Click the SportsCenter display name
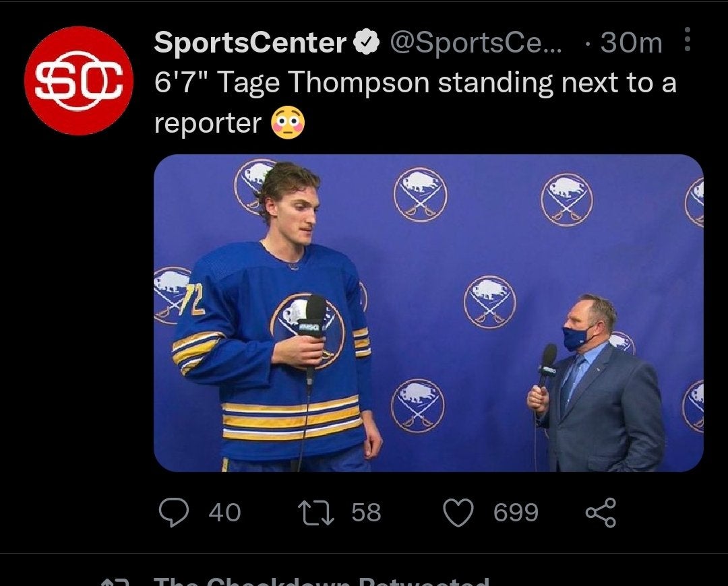 pyautogui.click(x=249, y=43)
